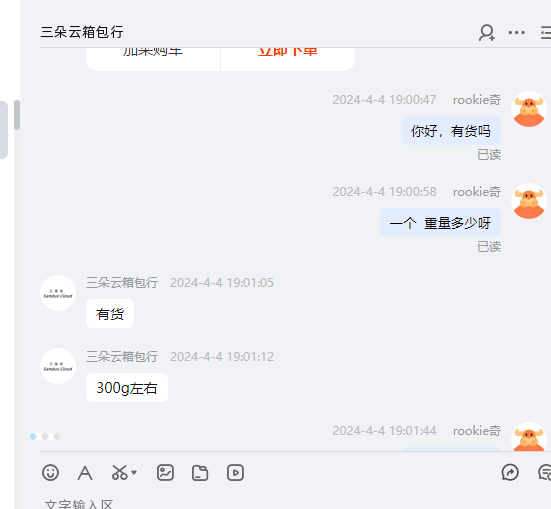Open the three-dots more options menu
This screenshot has height=509, width=551.
click(517, 33)
